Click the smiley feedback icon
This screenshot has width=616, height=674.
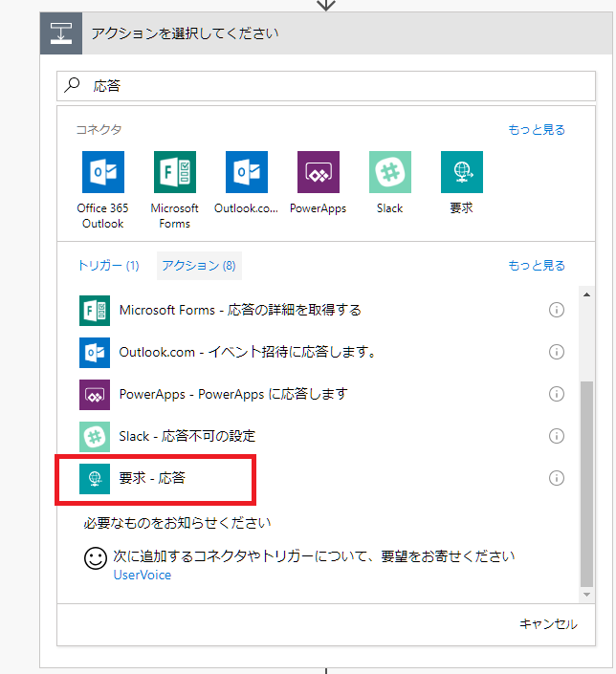[95, 558]
